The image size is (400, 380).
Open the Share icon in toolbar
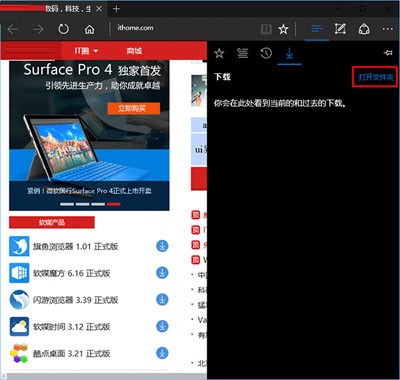tap(364, 29)
